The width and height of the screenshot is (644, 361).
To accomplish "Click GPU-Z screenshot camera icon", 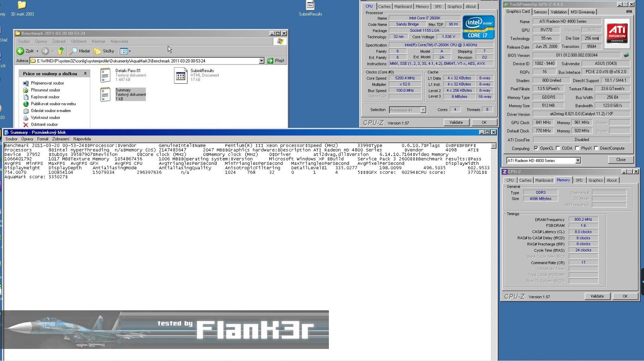I will click(629, 12).
